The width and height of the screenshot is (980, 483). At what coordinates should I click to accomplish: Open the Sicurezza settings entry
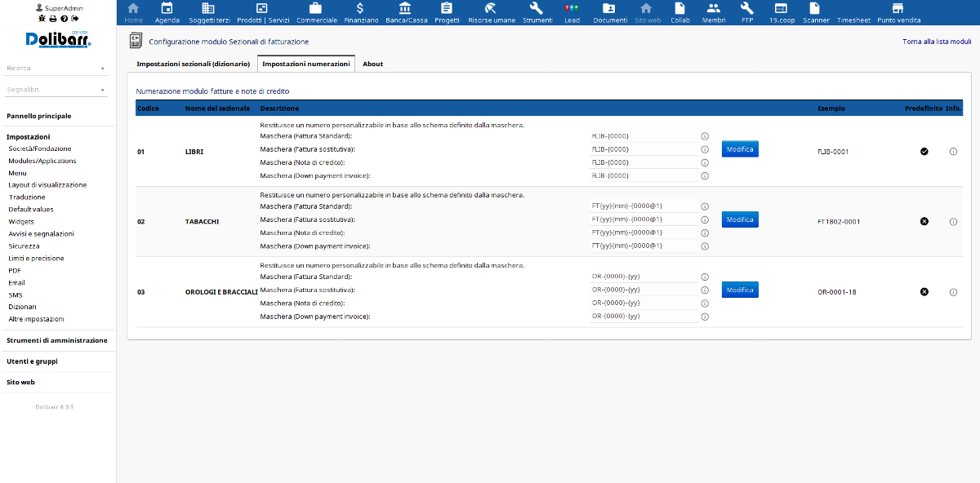[x=24, y=246]
